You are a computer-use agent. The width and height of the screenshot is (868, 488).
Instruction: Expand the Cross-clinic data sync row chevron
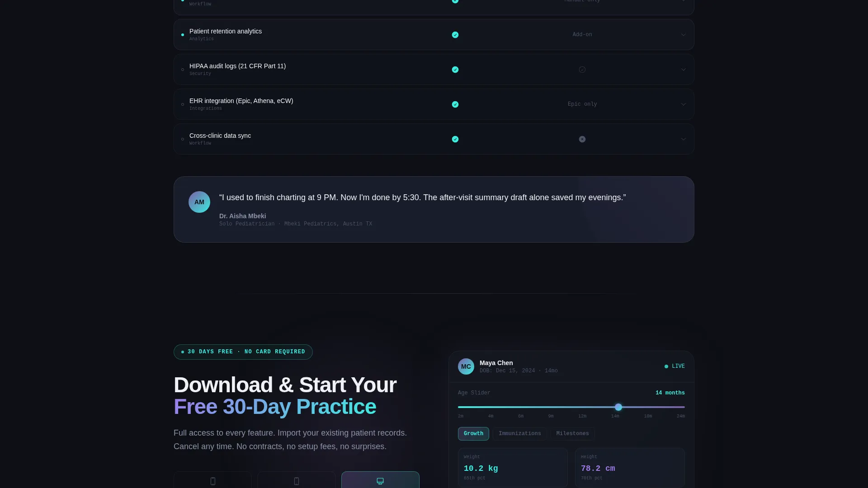(684, 139)
